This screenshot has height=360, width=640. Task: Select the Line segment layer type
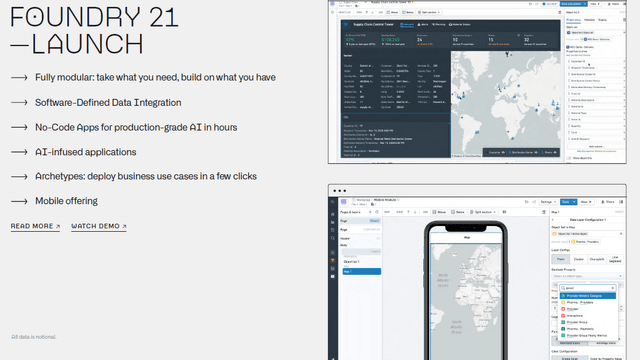tap(615, 259)
